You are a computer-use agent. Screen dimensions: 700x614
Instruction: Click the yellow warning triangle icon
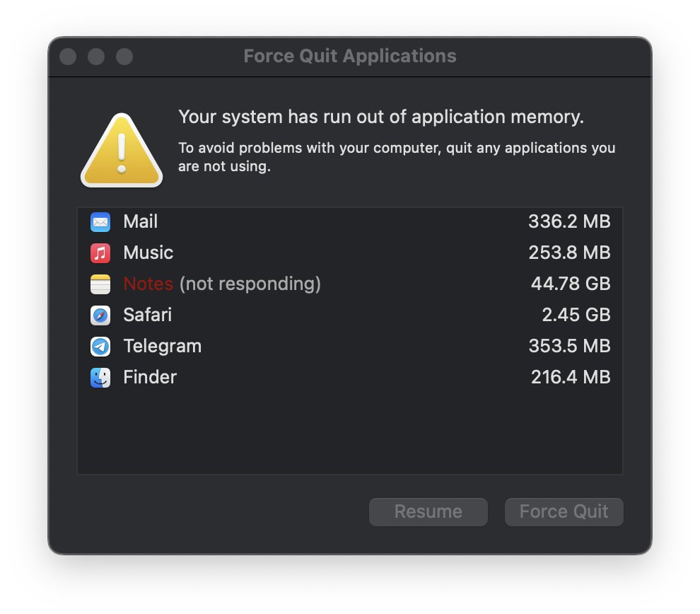coord(122,151)
